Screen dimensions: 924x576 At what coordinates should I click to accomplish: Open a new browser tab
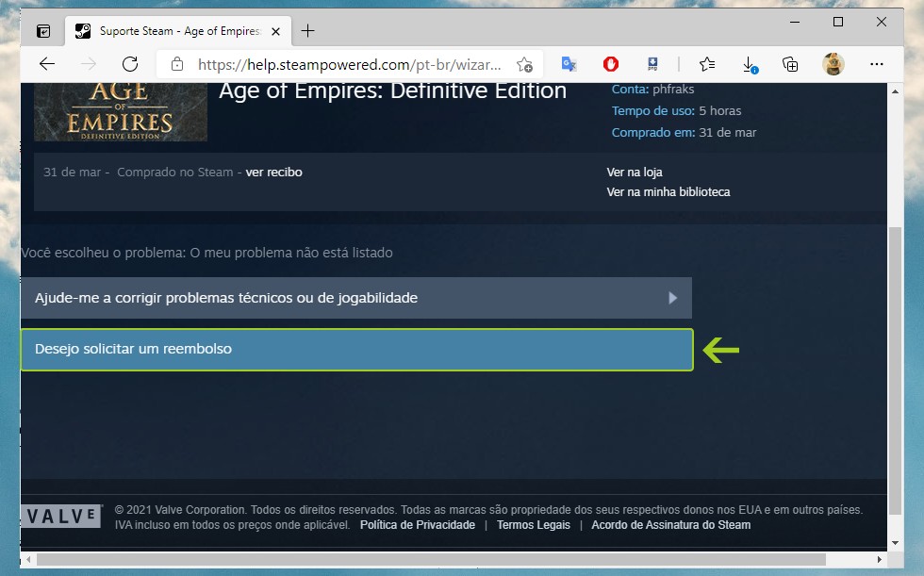(x=307, y=31)
